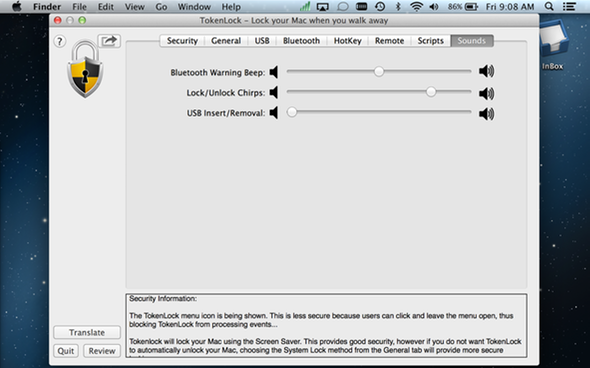Click the green signal bars menu icon
This screenshot has width=590, height=368.
[x=305, y=6]
